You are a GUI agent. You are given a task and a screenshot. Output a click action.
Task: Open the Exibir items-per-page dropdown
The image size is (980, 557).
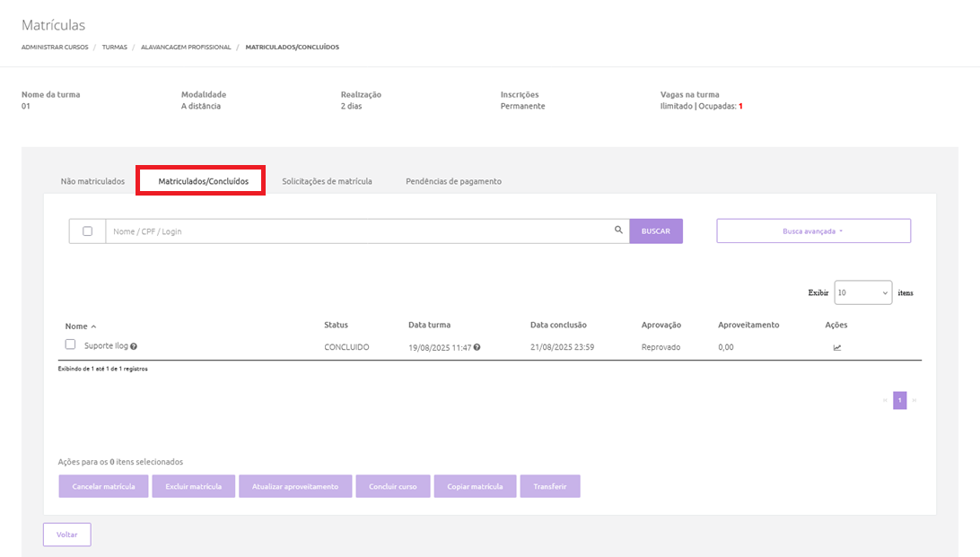click(862, 292)
